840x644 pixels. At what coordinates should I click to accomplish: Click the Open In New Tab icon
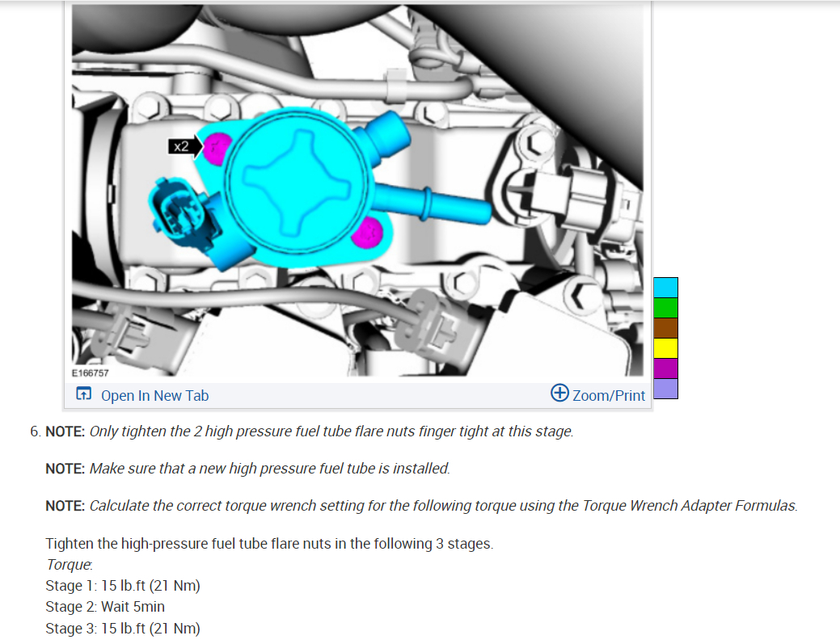pyautogui.click(x=83, y=394)
